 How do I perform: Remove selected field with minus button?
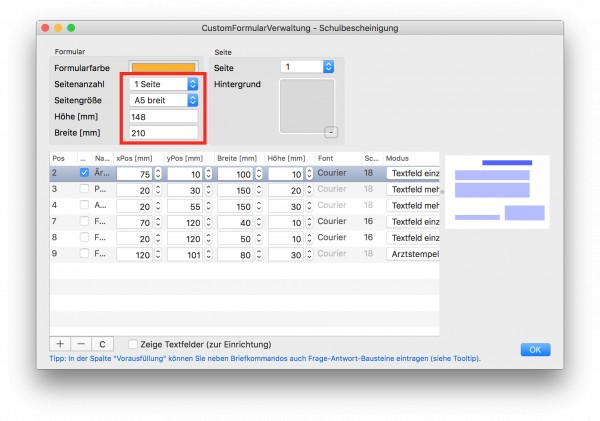[x=81, y=344]
